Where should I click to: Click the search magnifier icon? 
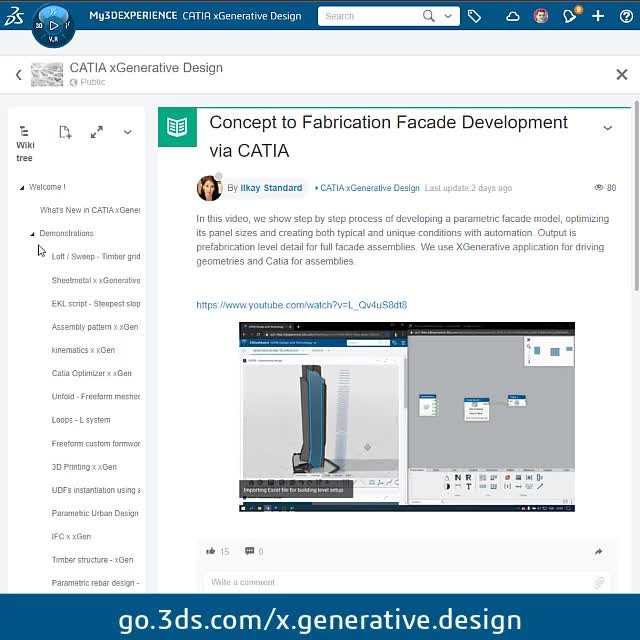[428, 16]
